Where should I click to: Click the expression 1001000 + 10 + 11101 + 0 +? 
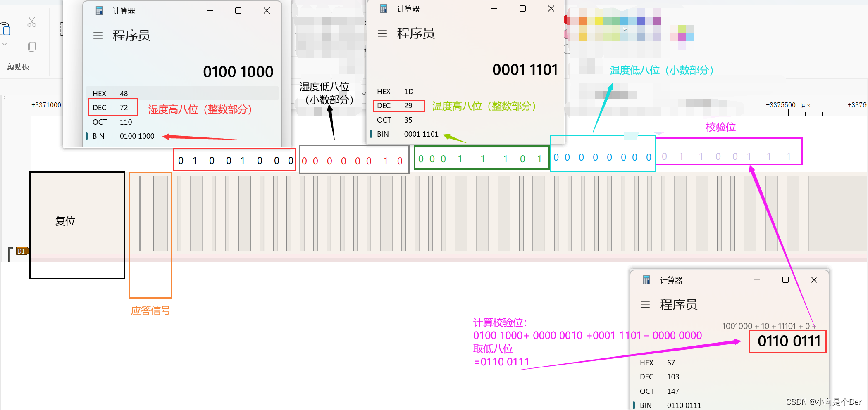(x=769, y=326)
